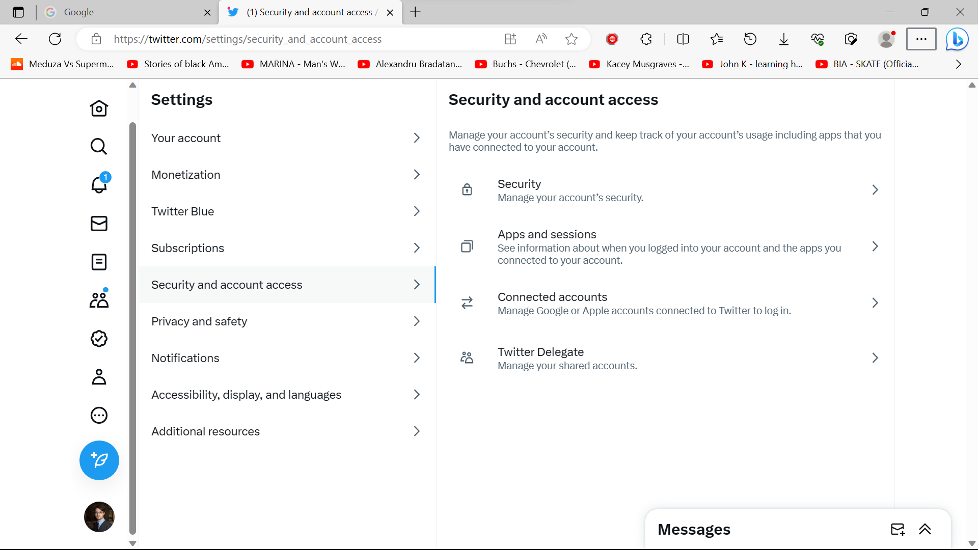The image size is (980, 550).
Task: Open the Bing Copilot sidebar icon
Action: pos(957,39)
